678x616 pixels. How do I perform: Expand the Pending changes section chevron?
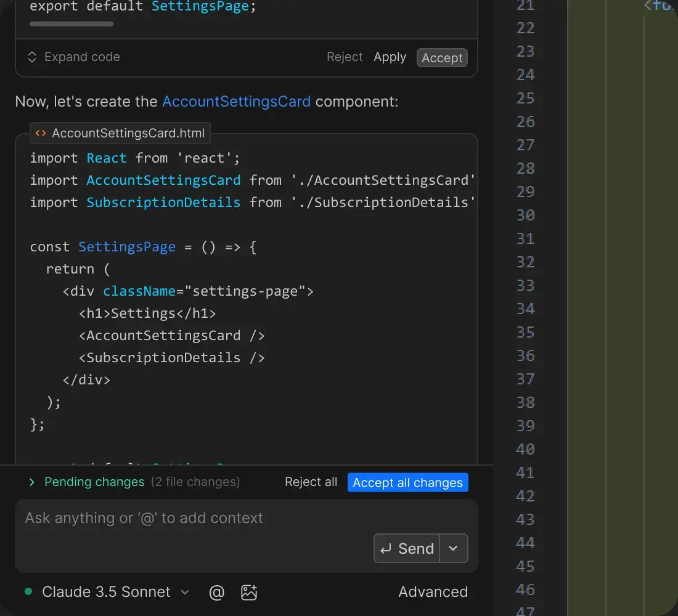pyautogui.click(x=31, y=482)
